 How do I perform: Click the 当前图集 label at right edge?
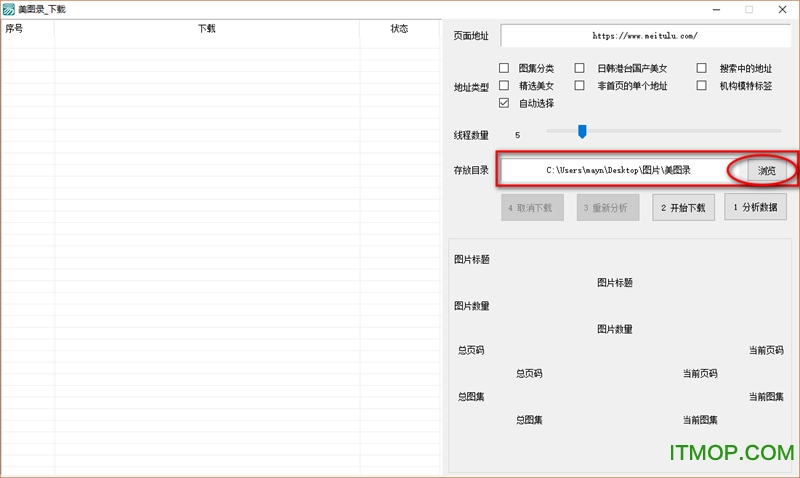tap(766, 397)
